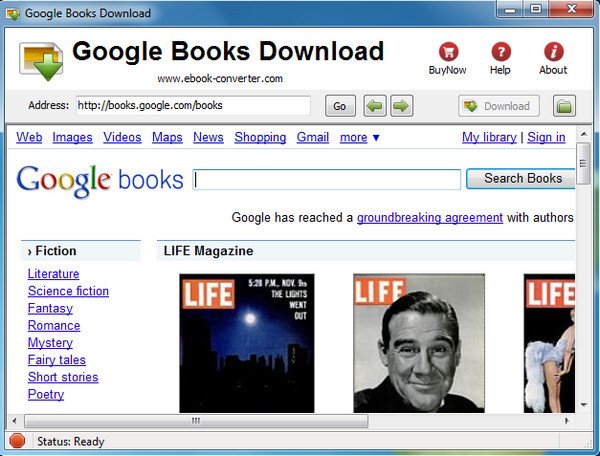Open the Videos link

(122, 137)
